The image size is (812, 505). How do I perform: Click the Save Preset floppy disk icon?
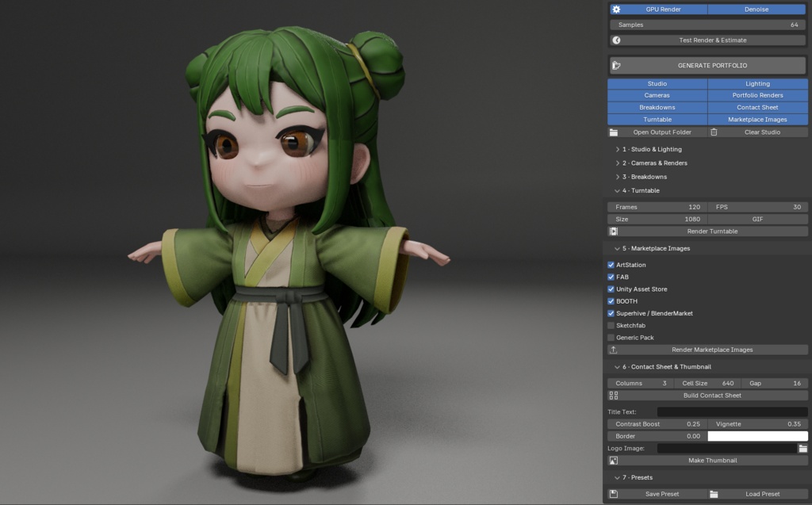(614, 494)
